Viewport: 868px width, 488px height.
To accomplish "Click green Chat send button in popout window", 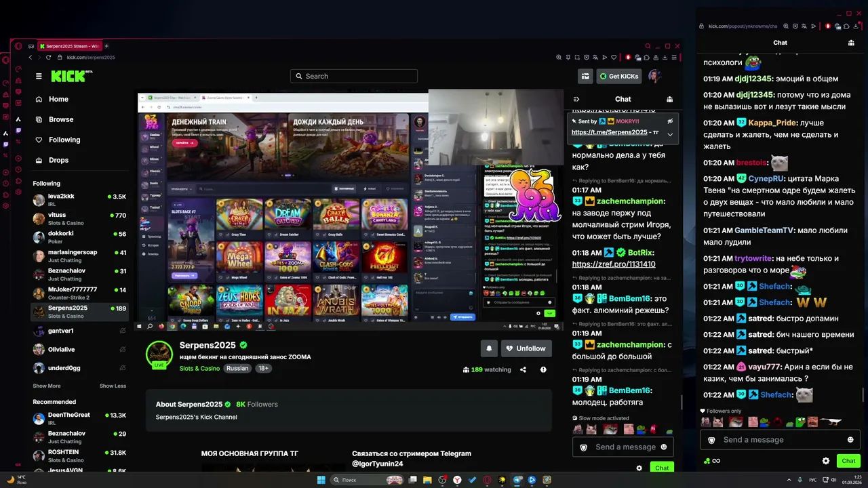I will coord(848,461).
